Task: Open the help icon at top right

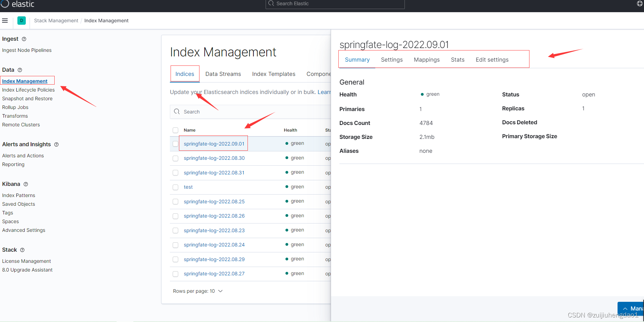Action: tap(640, 3)
